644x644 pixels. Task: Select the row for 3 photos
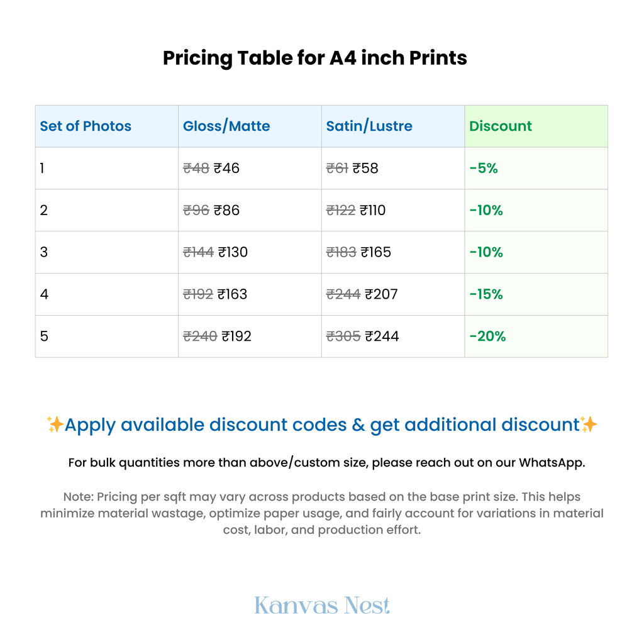tap(321, 252)
